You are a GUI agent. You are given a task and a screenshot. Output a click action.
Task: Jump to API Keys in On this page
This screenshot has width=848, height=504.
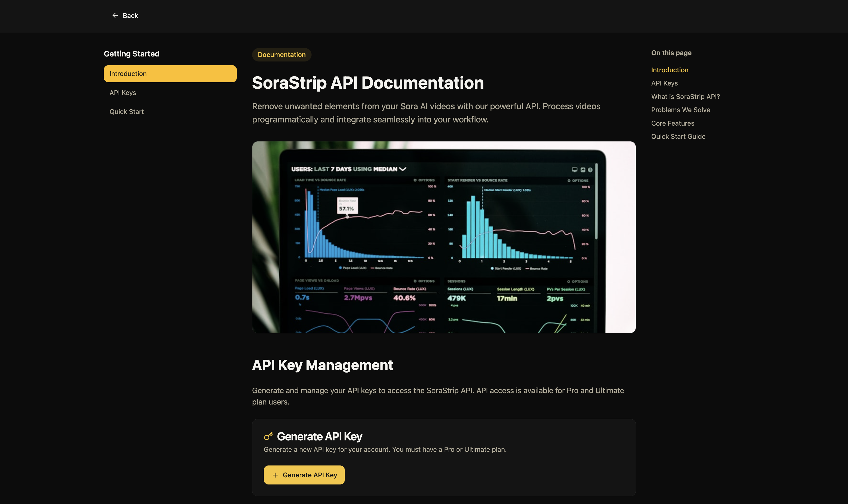664,83
